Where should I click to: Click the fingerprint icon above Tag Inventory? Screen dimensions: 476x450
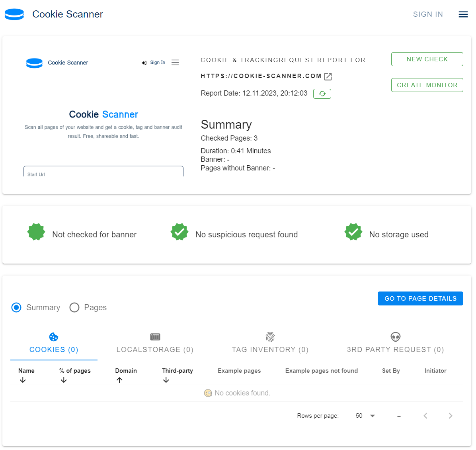point(270,337)
